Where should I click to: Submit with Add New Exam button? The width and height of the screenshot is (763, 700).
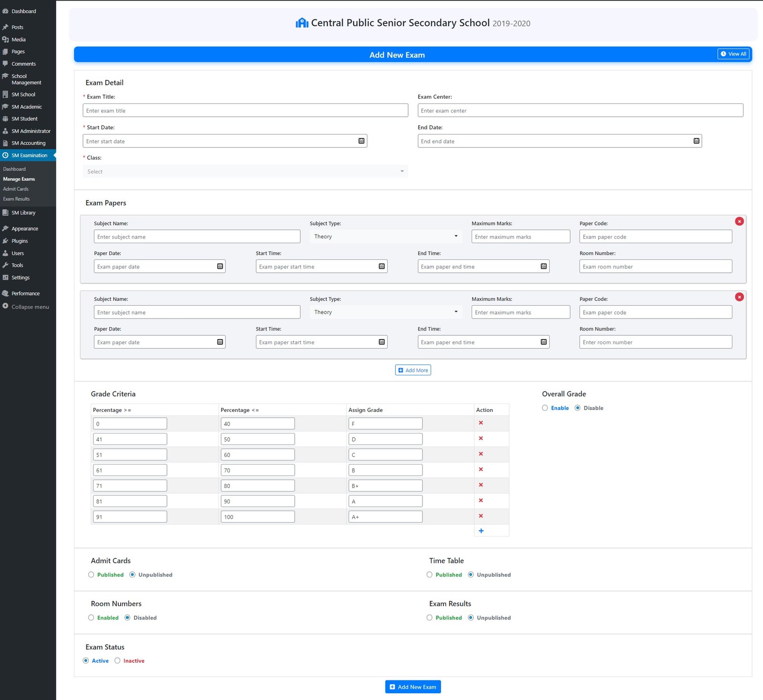pos(413,687)
